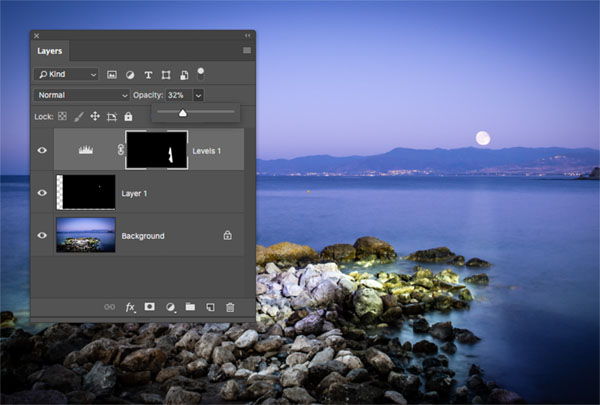Image resolution: width=600 pixels, height=405 pixels.
Task: Lock image pixels brush icon
Action: pyautogui.click(x=79, y=116)
